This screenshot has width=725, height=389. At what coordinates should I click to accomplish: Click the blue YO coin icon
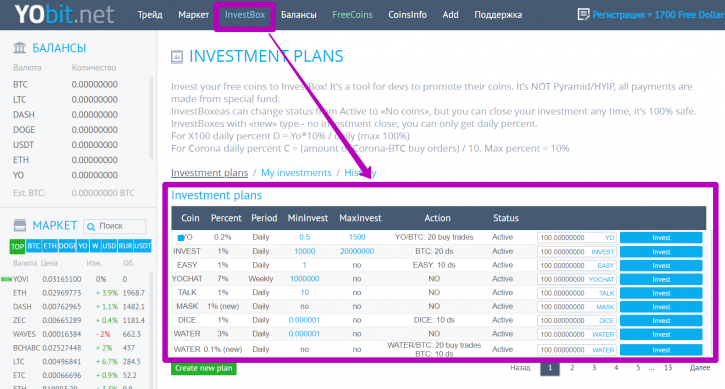(x=181, y=238)
